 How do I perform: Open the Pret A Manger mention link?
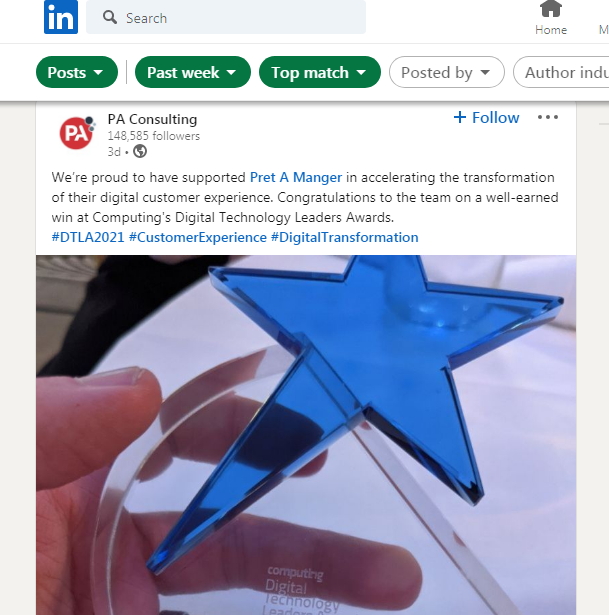click(x=296, y=177)
